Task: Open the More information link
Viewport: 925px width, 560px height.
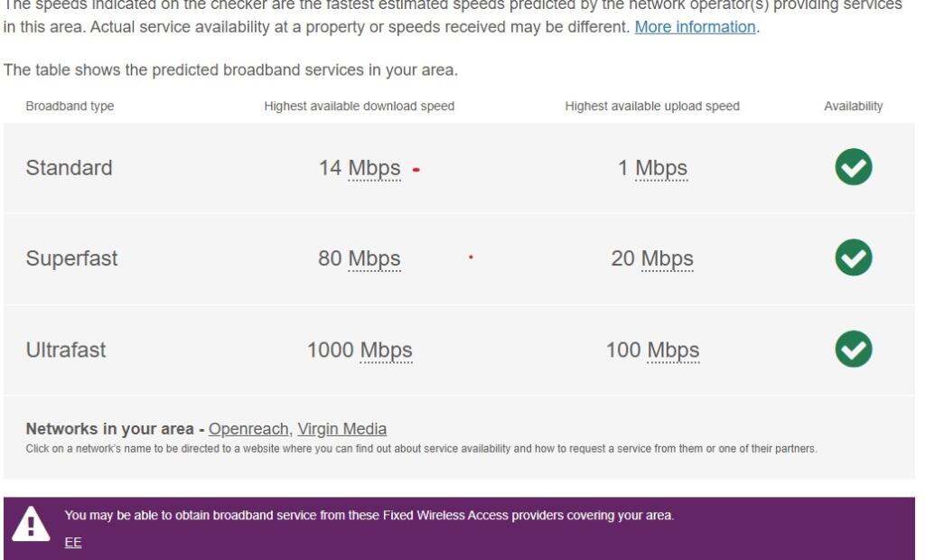Action: pyautogui.click(x=695, y=27)
